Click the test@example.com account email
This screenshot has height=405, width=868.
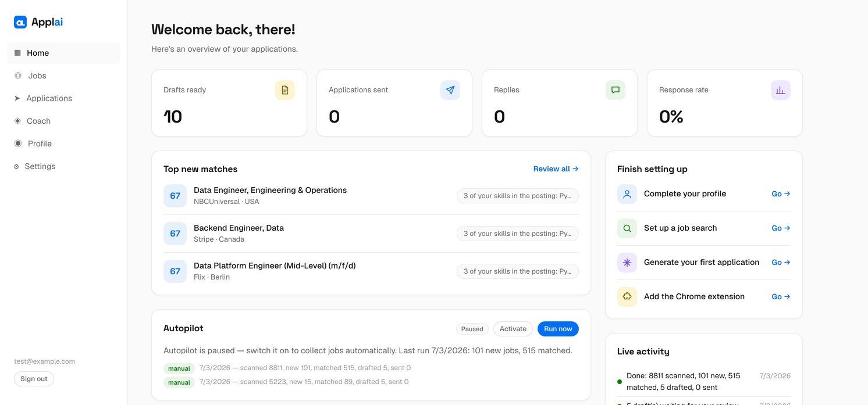45,361
